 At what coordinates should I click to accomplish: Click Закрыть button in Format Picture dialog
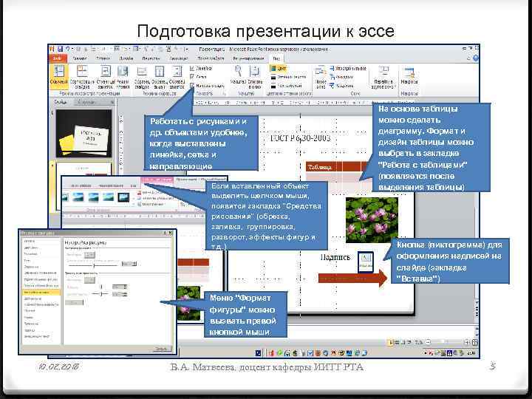162,349
